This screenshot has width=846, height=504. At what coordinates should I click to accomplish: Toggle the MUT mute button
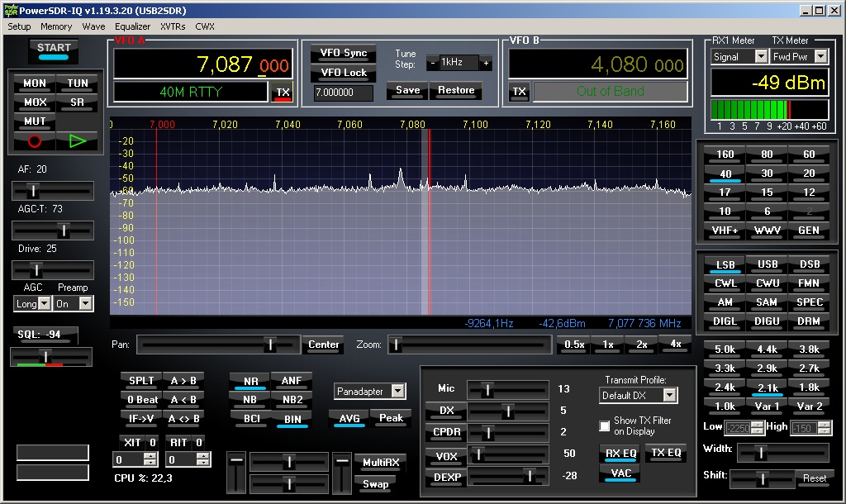[35, 121]
